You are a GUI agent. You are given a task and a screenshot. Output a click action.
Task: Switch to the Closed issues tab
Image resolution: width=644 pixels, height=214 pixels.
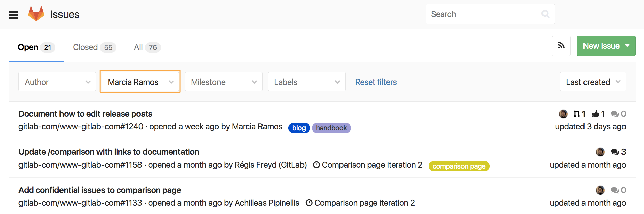pos(94,47)
